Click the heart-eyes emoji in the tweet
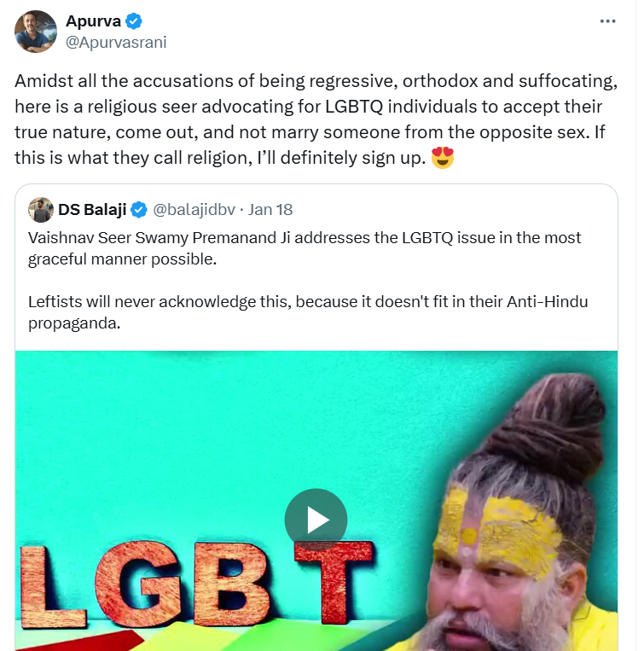Screen dimensions: 644x651 tap(443, 158)
